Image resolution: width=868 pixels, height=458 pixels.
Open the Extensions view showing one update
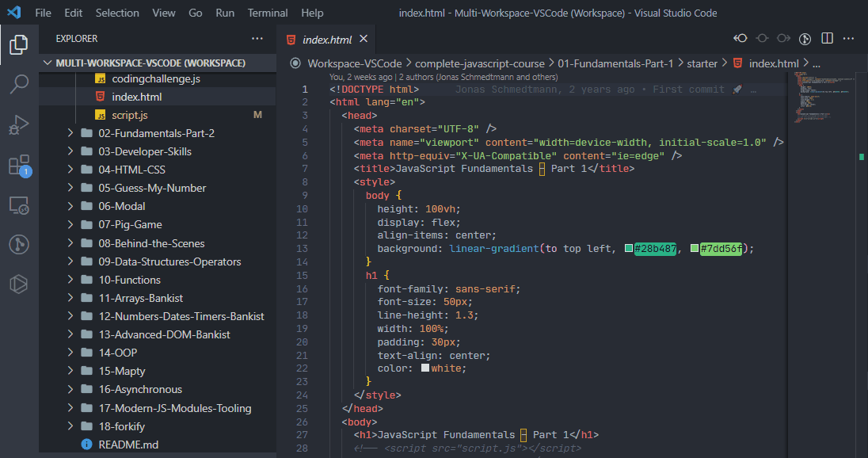point(17,164)
